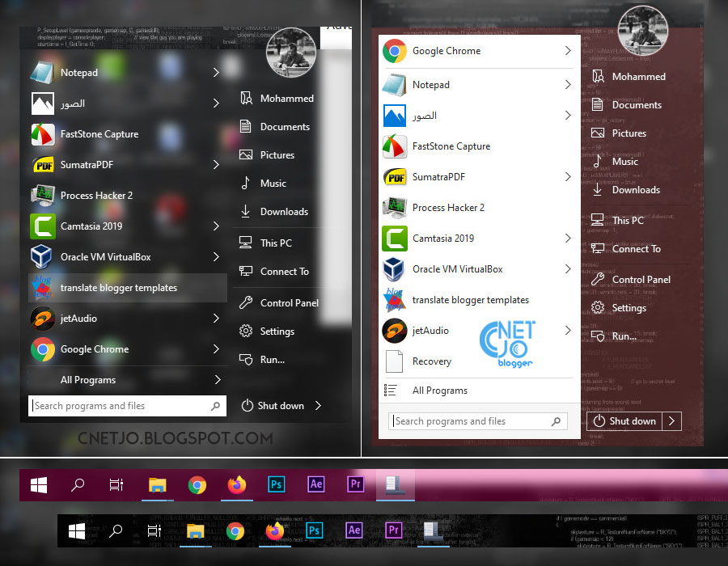Open Premiere Pro on the pink taskbar
728x566 pixels.
coord(356,485)
